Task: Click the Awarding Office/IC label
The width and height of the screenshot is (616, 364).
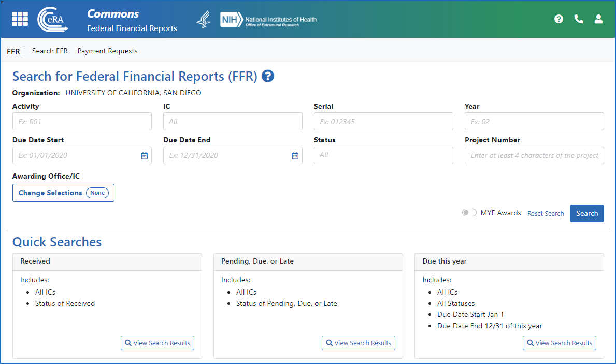Action: (x=46, y=176)
